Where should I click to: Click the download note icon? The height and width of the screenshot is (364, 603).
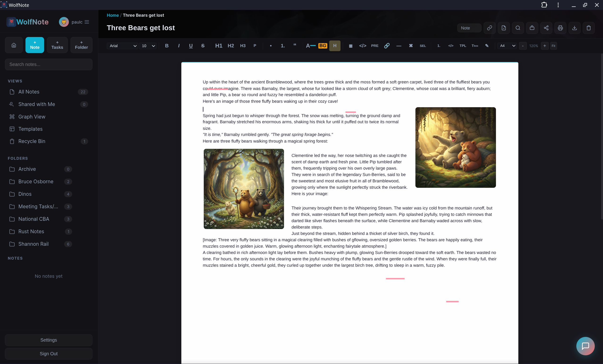tap(574, 28)
